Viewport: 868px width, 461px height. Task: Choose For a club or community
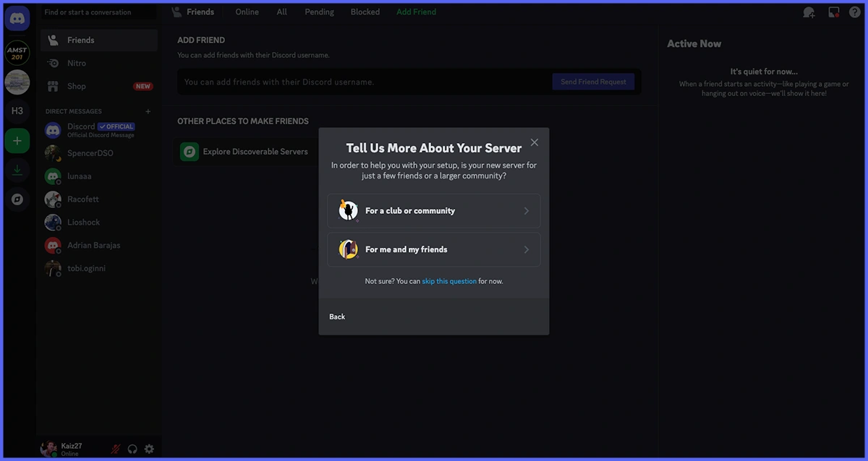[433, 211]
